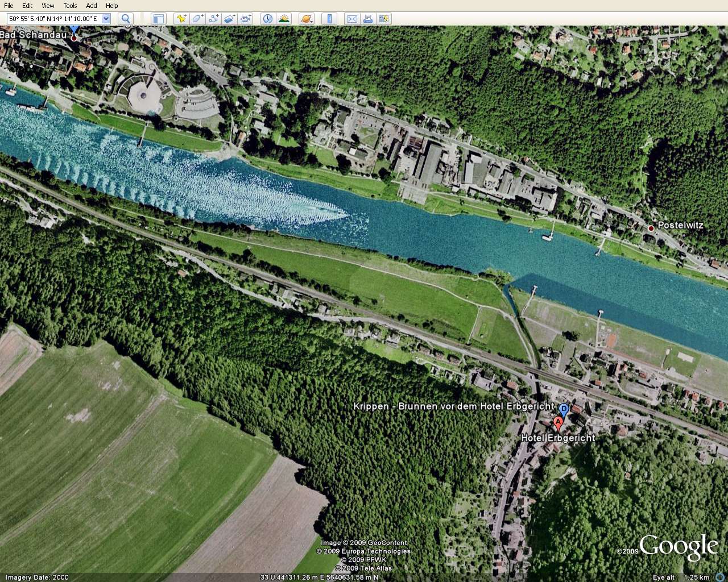Record a tour with camera icon
Viewport: 728px width, 582px height.
(x=246, y=19)
